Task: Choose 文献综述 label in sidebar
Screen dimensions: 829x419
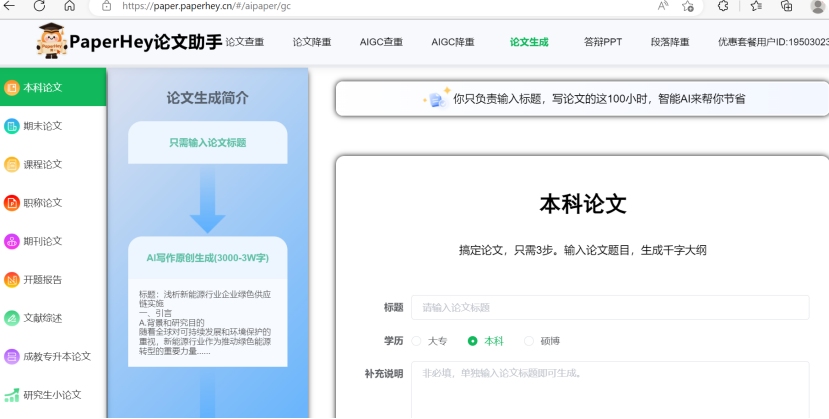Action: pos(43,318)
